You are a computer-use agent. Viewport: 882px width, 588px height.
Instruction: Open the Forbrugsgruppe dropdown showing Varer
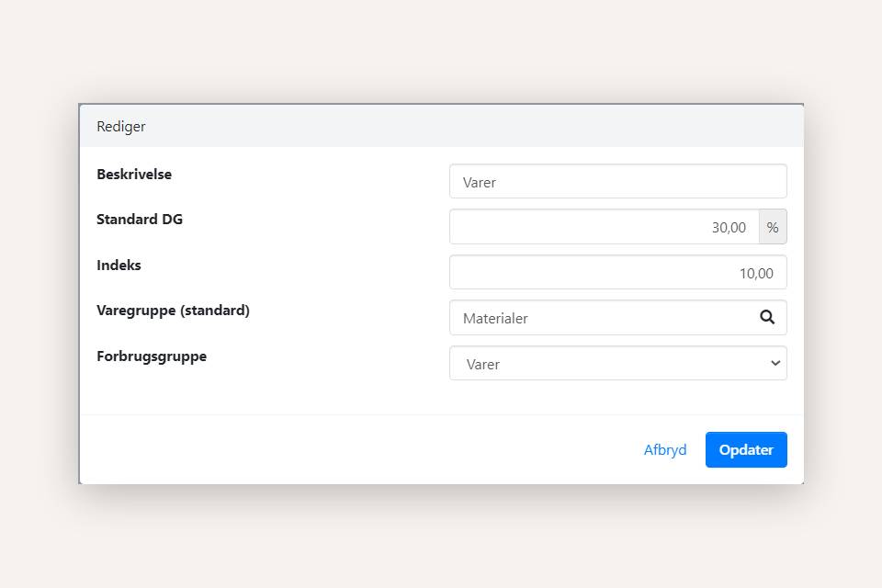[606, 364]
